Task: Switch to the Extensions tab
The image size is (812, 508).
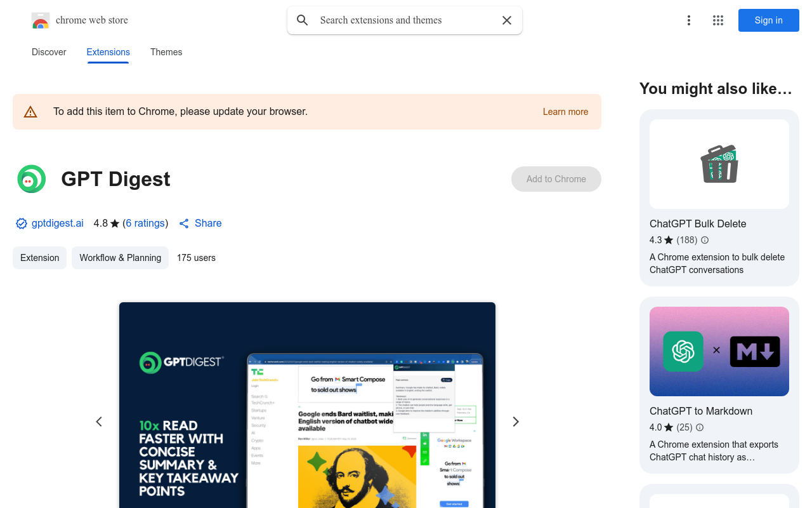Action: pos(108,52)
